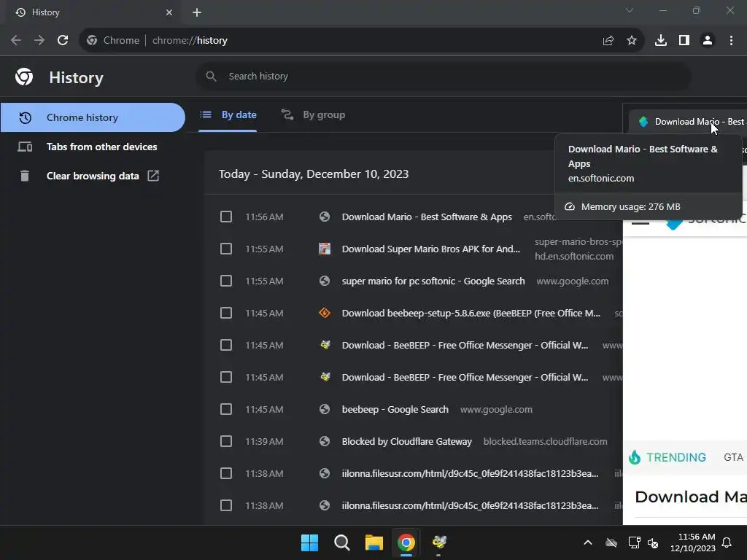Open Windows Search from taskbar
This screenshot has width=747, height=560.
pyautogui.click(x=341, y=542)
